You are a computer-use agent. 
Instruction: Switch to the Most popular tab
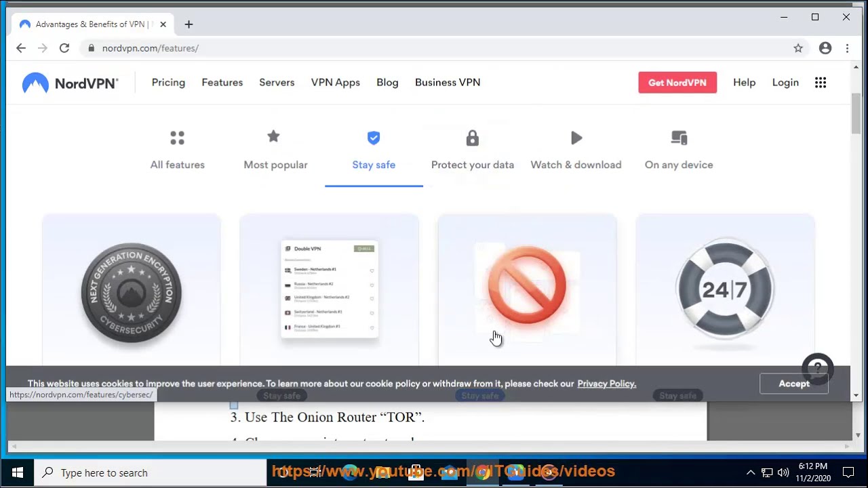pyautogui.click(x=275, y=150)
